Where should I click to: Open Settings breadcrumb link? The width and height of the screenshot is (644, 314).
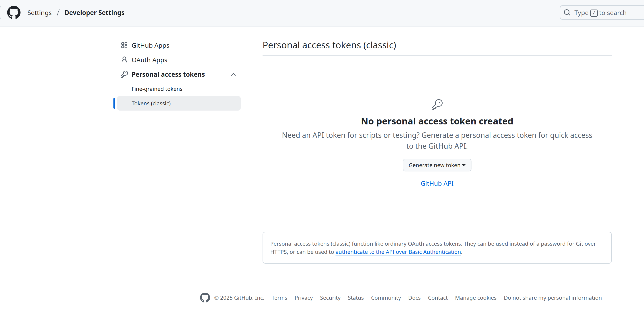[x=40, y=12]
